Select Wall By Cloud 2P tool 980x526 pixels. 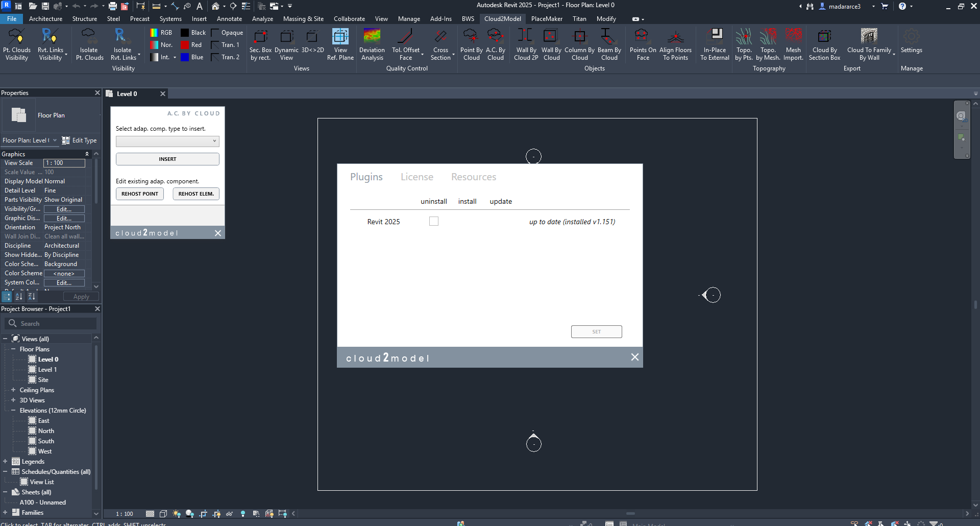point(526,45)
